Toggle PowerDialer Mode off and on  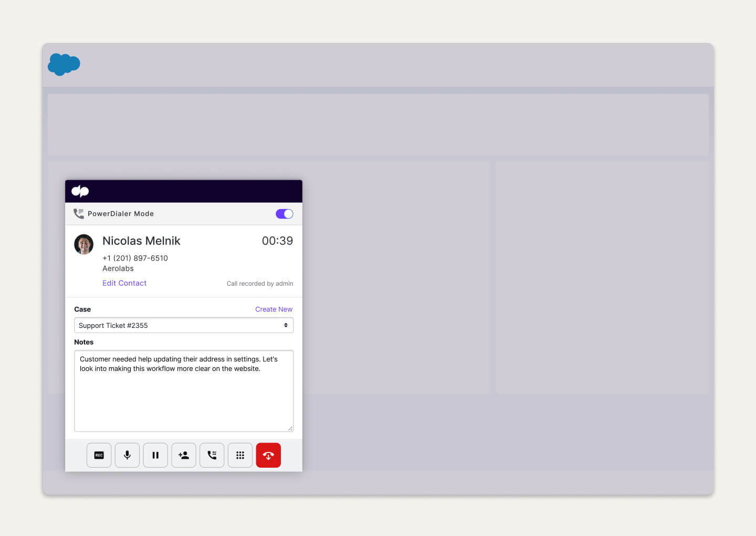click(284, 214)
